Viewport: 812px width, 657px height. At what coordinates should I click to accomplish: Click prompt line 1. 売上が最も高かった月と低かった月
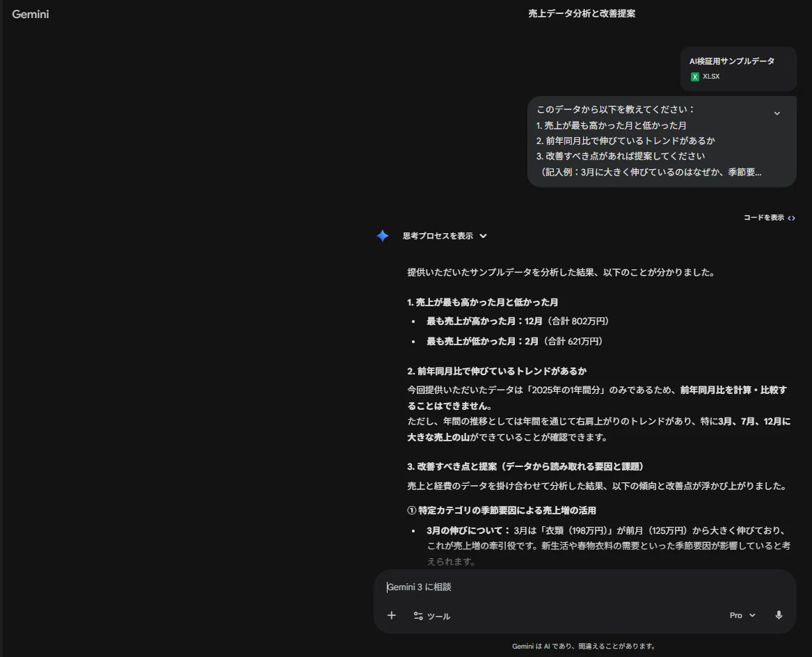coord(611,125)
